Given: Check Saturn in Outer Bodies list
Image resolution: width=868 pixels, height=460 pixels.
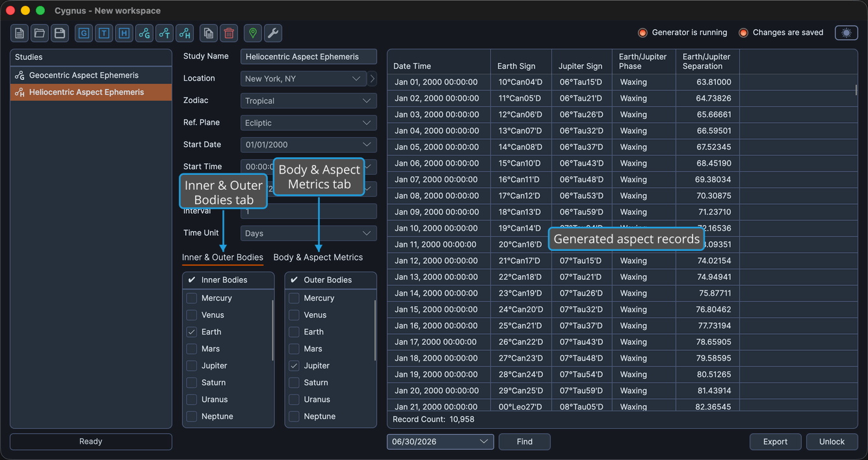Looking at the screenshot, I should (294, 383).
